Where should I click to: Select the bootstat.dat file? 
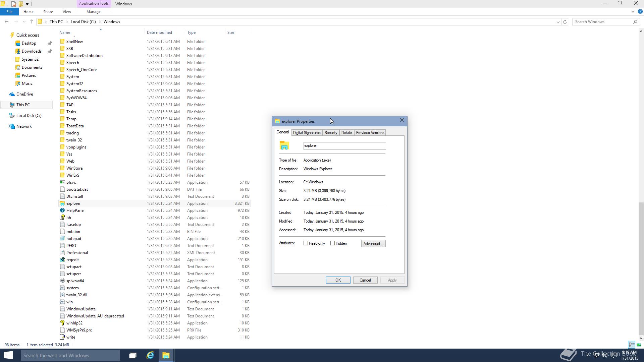(x=77, y=189)
